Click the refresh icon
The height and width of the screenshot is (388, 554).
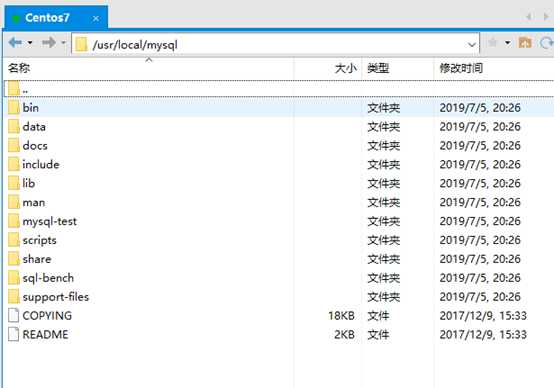(x=547, y=43)
